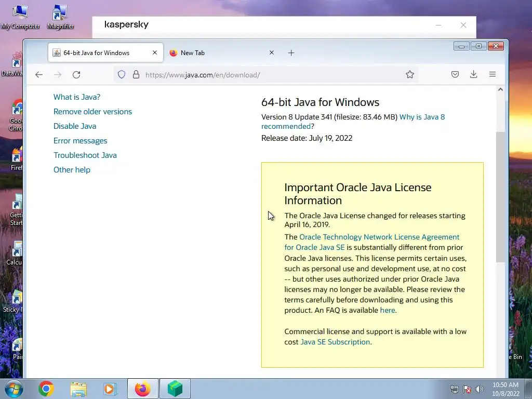
Task: Select the green cube app on taskbar
Action: (x=175, y=389)
